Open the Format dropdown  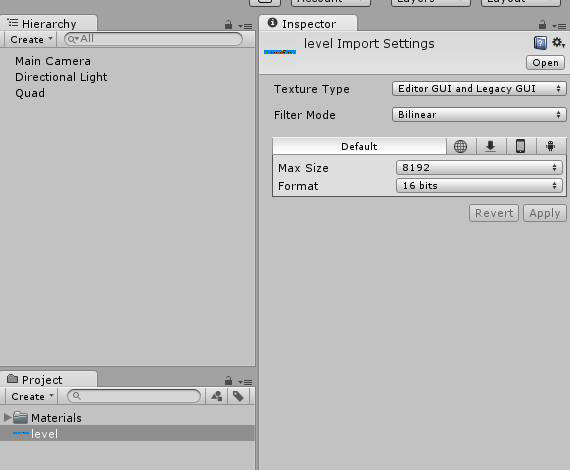click(x=479, y=186)
